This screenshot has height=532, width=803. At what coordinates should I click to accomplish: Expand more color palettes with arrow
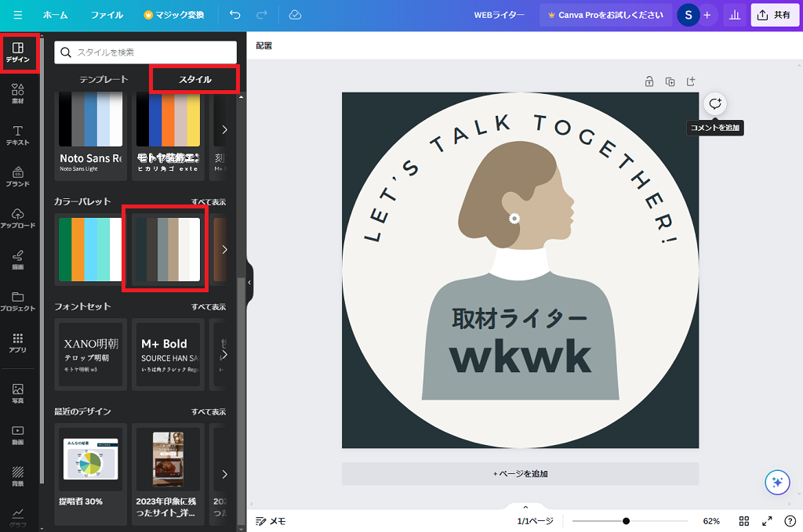tap(225, 249)
